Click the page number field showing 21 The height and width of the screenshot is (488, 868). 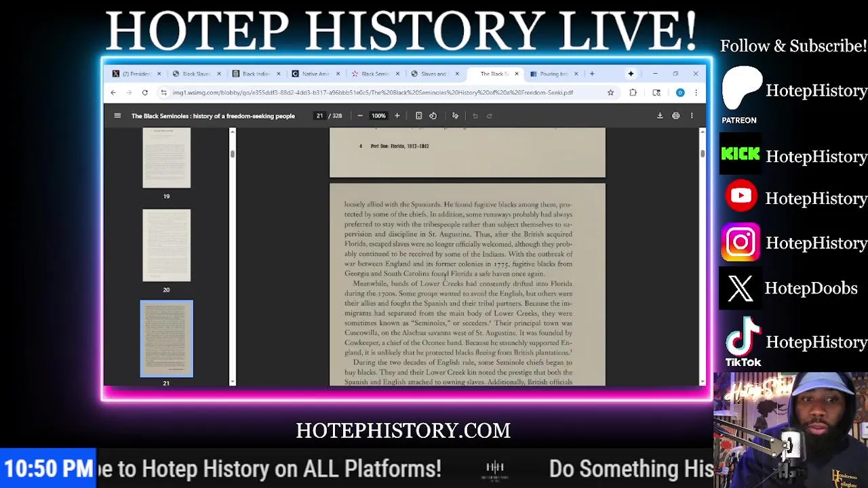[319, 116]
